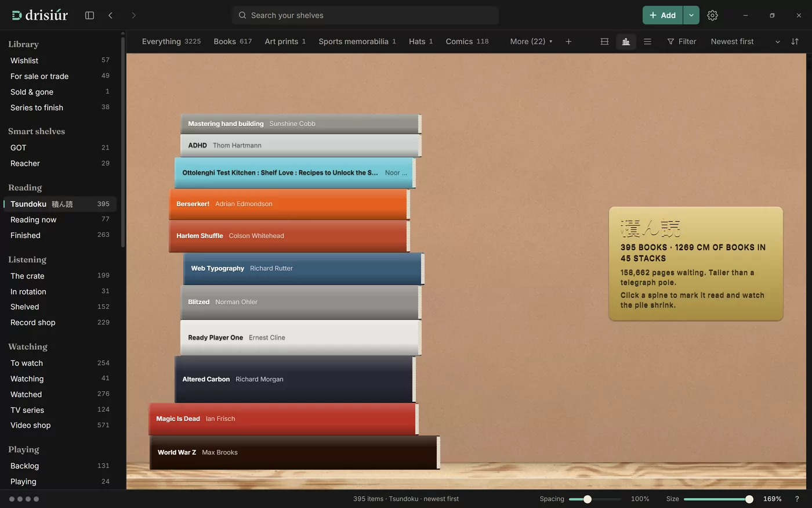Open the Backlog list under Playing

[60, 466]
